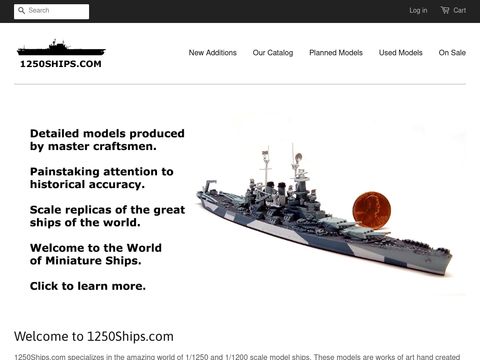Screen dimensions: 480x360
Task: Open the Cart link
Action: click(453, 10)
